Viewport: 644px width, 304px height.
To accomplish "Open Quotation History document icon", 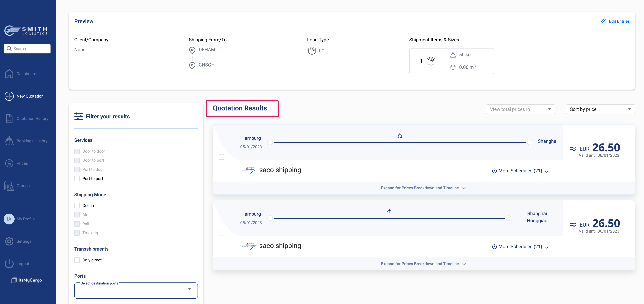I will pos(9,118).
